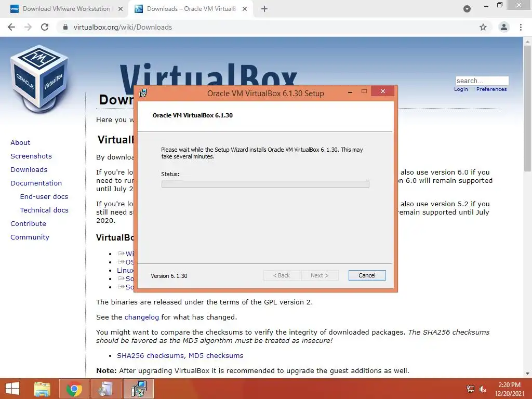The width and height of the screenshot is (532, 399).
Task: Open Screenshots in the sidebar
Action: pyautogui.click(x=31, y=156)
